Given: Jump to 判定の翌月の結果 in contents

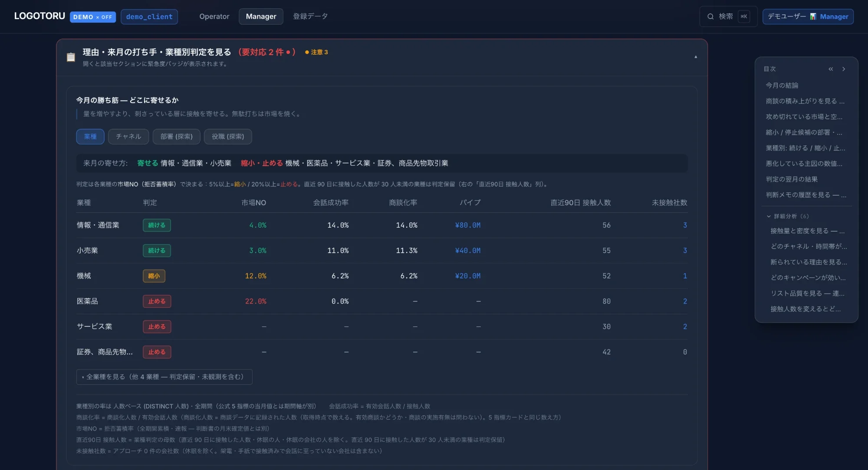Looking at the screenshot, I should (x=792, y=179).
